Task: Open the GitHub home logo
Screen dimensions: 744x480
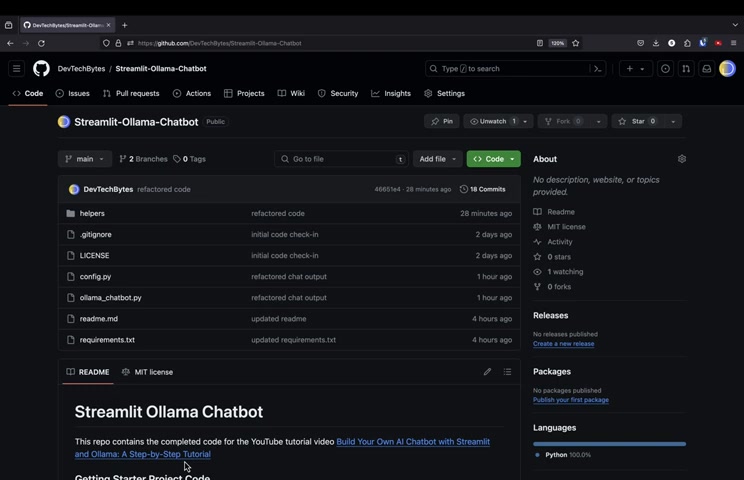Action: (41, 69)
